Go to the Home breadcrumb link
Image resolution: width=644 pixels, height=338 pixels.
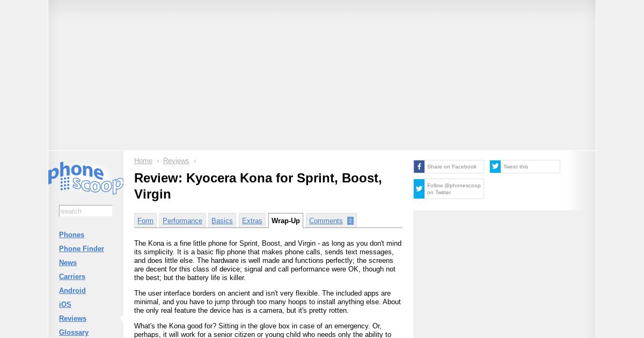coord(143,161)
